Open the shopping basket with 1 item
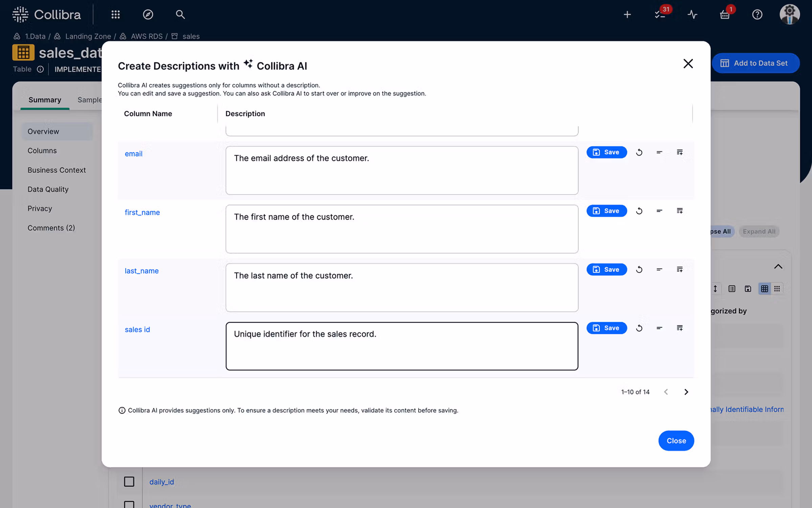Viewport: 812px width, 508px height. click(x=725, y=15)
